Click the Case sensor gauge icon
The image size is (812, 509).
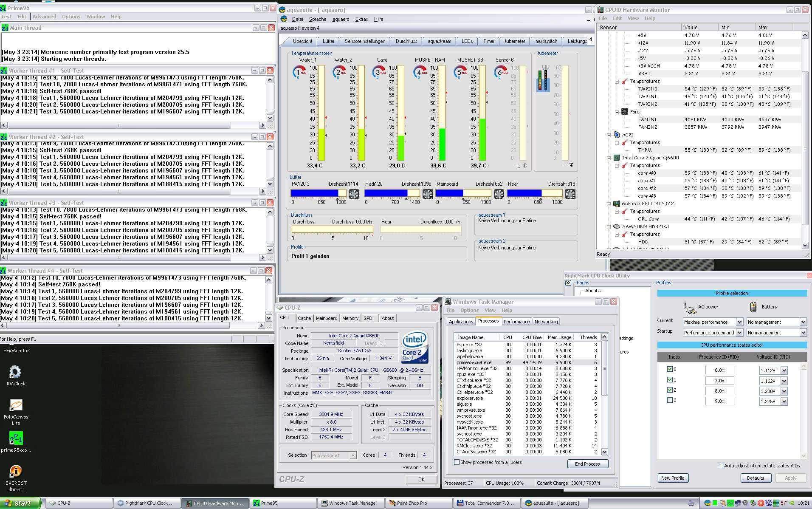click(379, 72)
